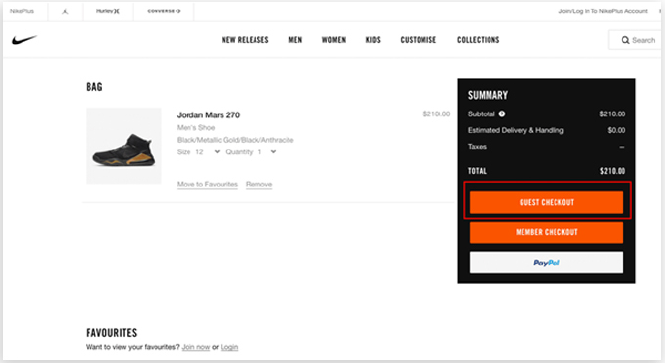The height and width of the screenshot is (363, 665).
Task: Select the Black/Metallic Gold/Black/Anthracite colour text
Action: (235, 140)
